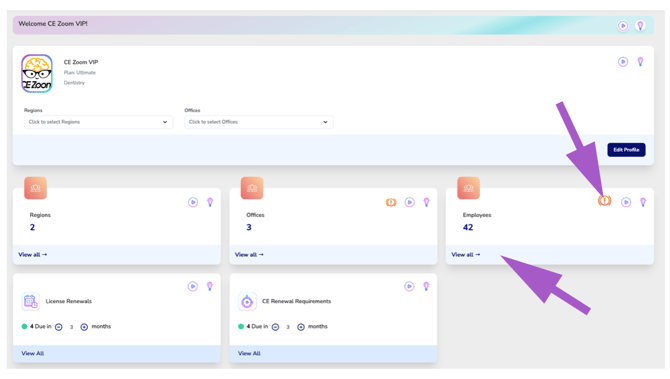This screenshot has height=379, width=670.
Task: Open the orange alert icon on Employees card
Action: point(605,200)
